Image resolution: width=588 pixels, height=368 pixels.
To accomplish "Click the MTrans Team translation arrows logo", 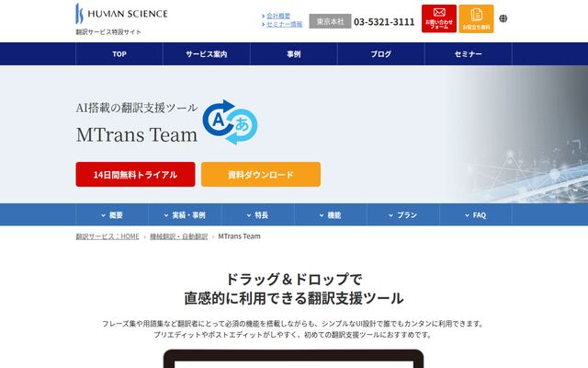I will [x=230, y=122].
